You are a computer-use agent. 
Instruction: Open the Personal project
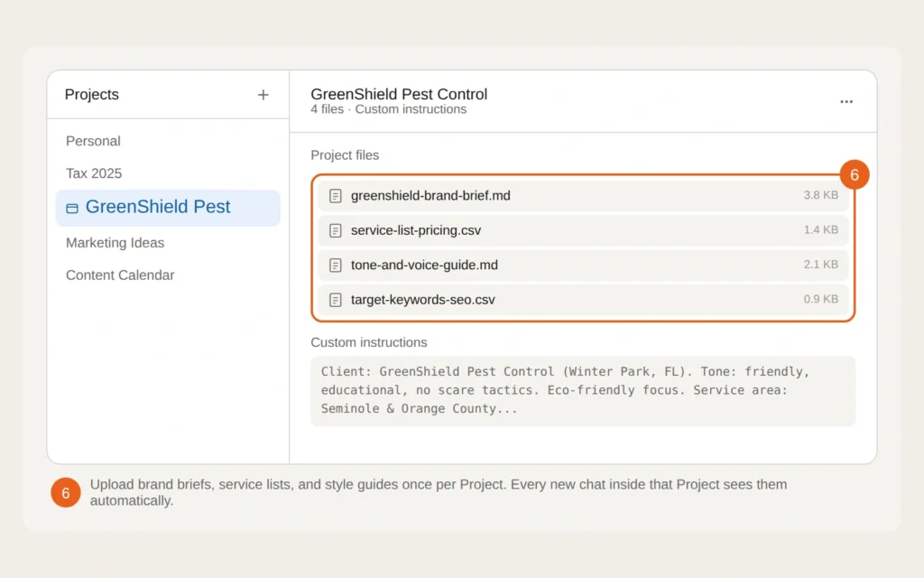93,141
